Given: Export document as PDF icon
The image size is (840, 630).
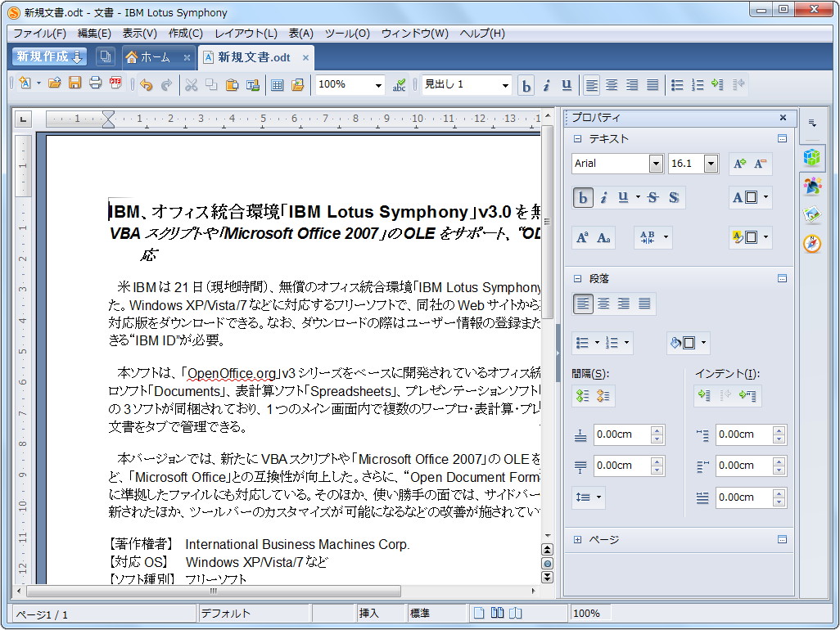Looking at the screenshot, I should coord(115,83).
